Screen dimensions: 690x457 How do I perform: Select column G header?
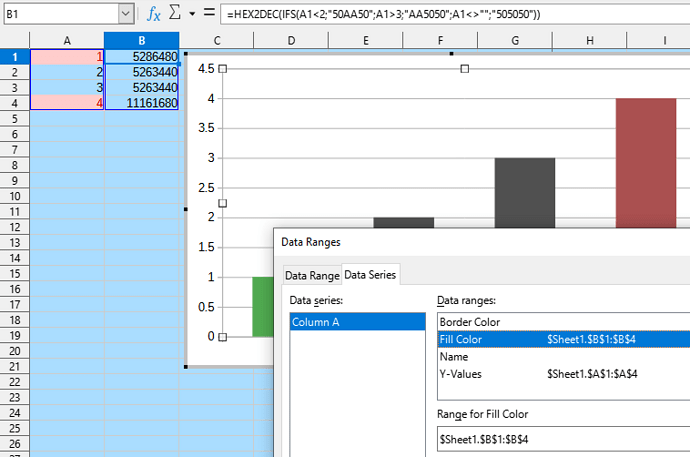pos(515,40)
